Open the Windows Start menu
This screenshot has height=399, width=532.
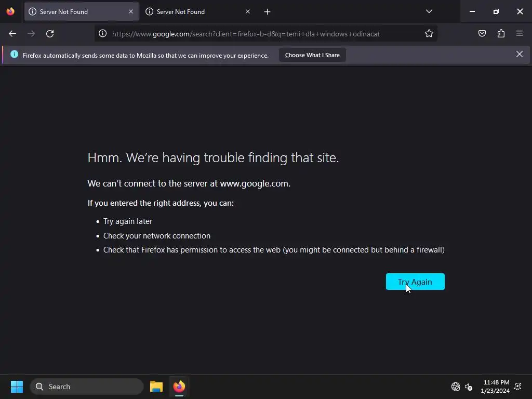tap(17, 387)
